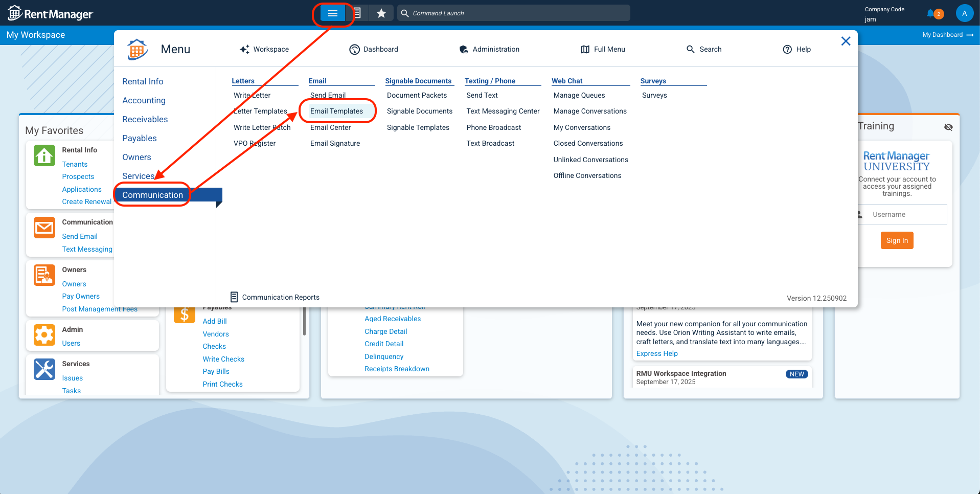980x494 pixels.
Task: Close the Menu panel with X
Action: pos(846,41)
